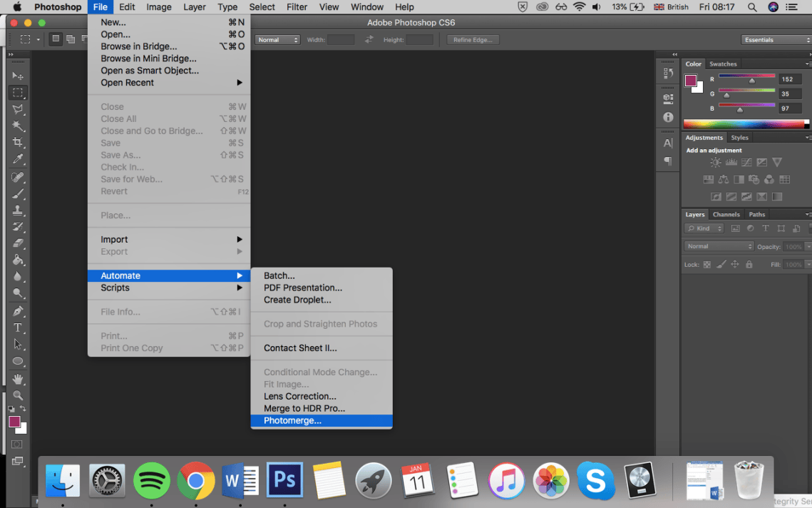Choose Add to Selection mode
812x508 pixels.
click(71, 39)
